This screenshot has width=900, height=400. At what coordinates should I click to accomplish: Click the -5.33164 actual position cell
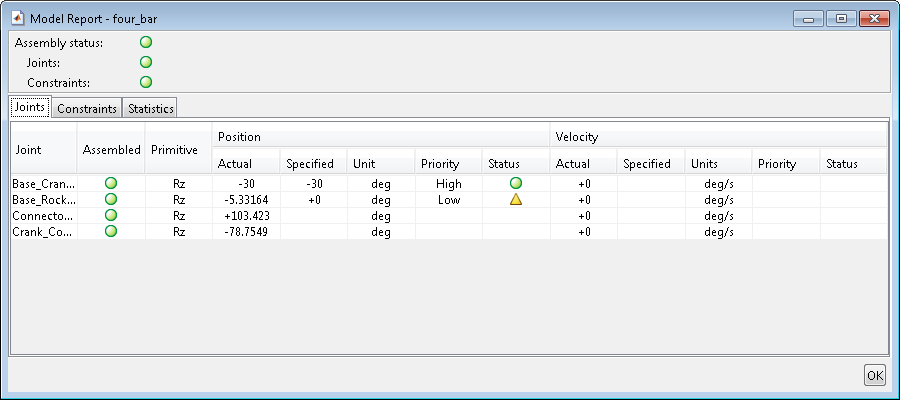(246, 200)
